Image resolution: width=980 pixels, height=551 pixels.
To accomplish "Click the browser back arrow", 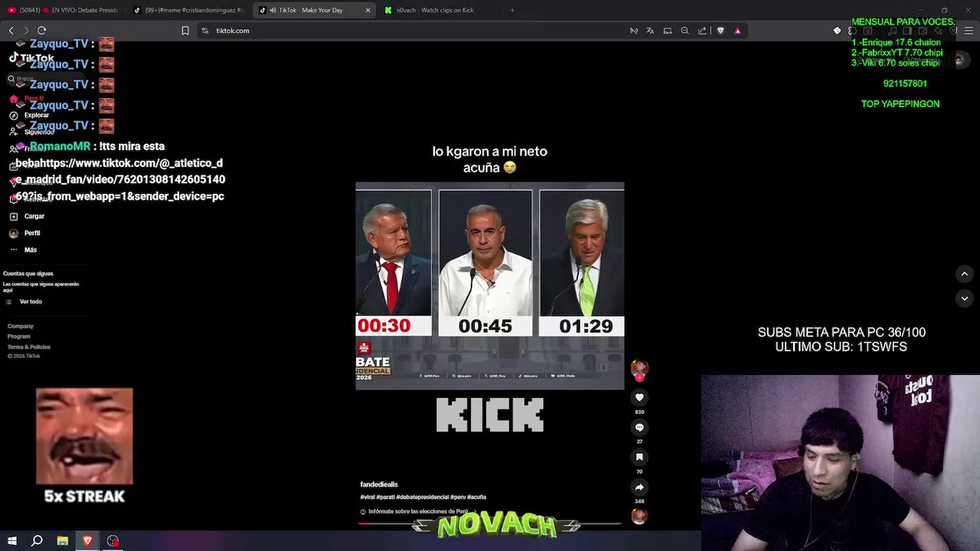I will point(11,31).
